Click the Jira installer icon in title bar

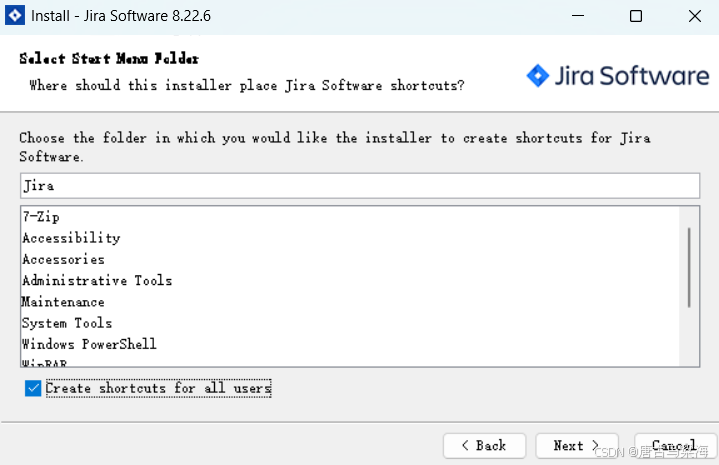[15, 16]
